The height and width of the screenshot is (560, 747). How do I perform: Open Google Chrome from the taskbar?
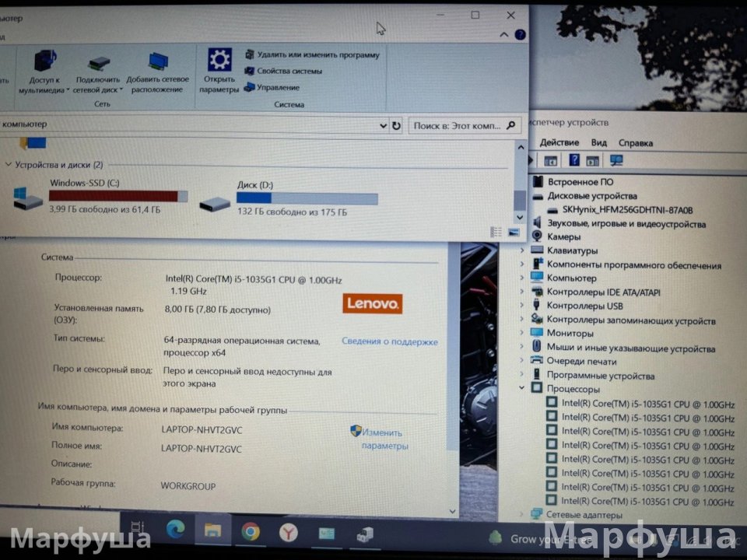(251, 532)
